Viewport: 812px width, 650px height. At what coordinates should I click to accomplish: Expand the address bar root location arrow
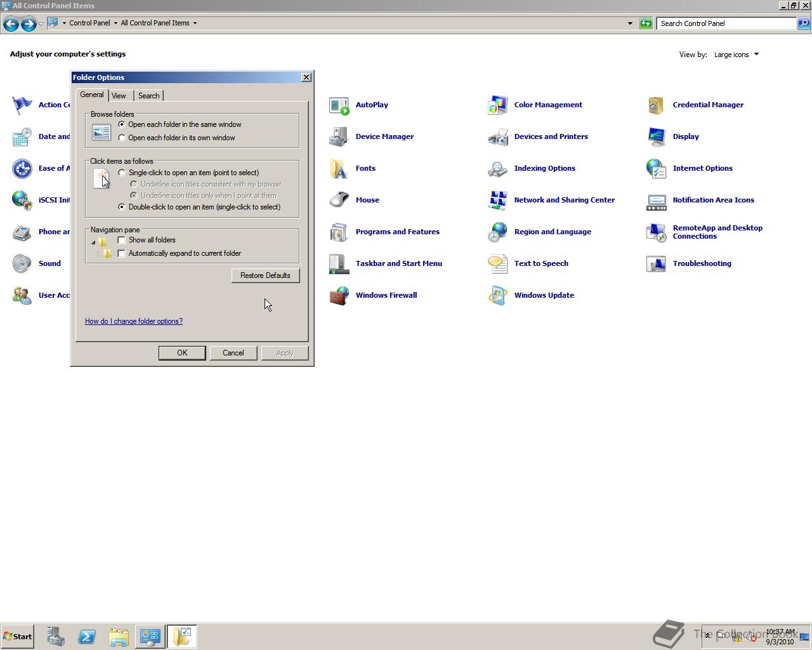[x=64, y=23]
